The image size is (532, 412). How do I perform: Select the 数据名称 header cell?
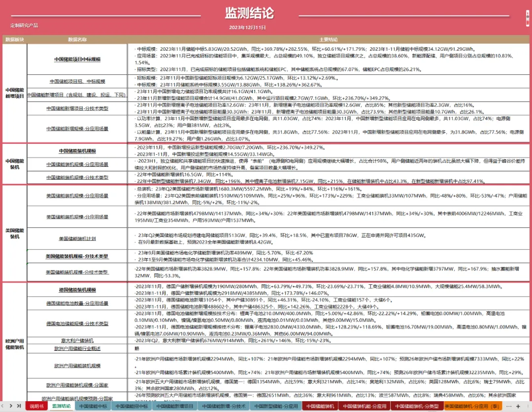click(77, 40)
